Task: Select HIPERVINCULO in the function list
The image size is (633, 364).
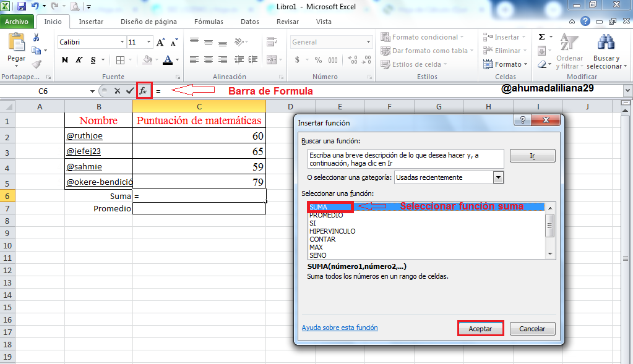Action: coord(332,231)
